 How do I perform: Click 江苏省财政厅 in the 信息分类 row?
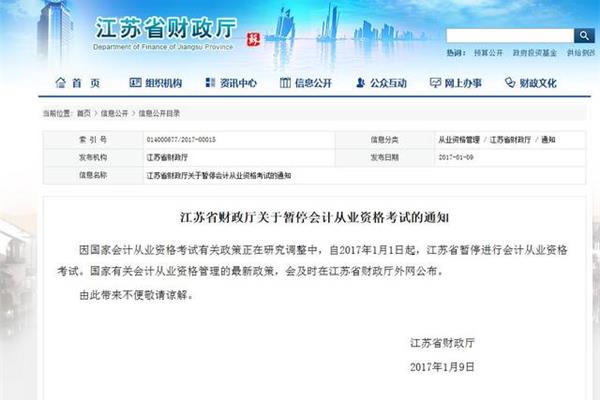pos(510,140)
